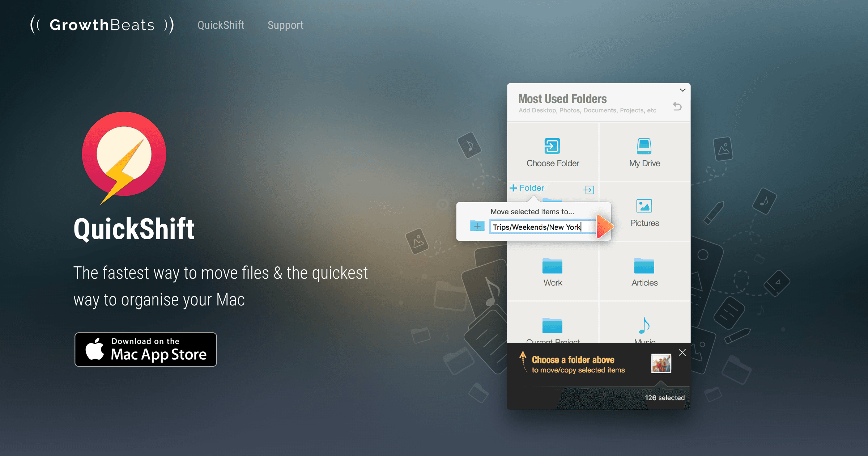Select the Current Project folder icon
The height and width of the screenshot is (456, 868).
pos(552,325)
